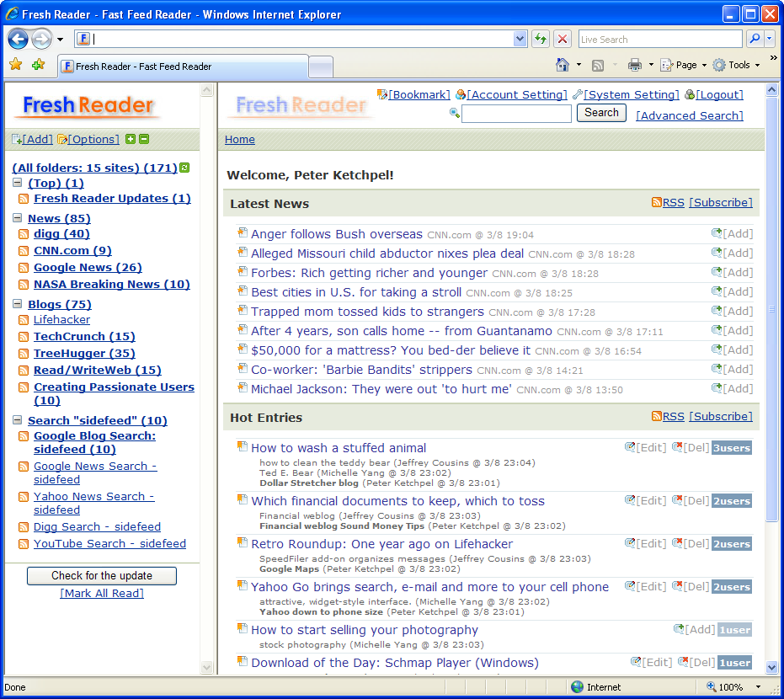The height and width of the screenshot is (699, 784).
Task: Stop loading with the red X icon
Action: click(563, 39)
